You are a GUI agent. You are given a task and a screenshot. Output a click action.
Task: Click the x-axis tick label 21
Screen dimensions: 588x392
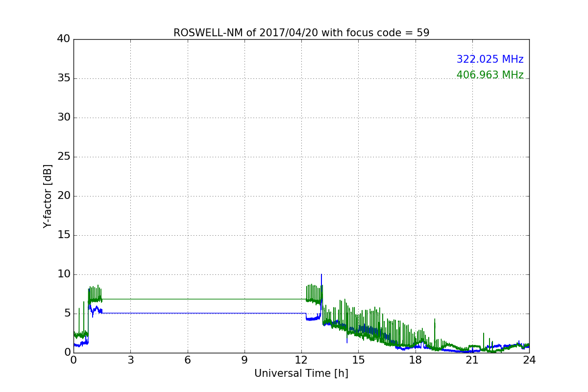(x=472, y=360)
